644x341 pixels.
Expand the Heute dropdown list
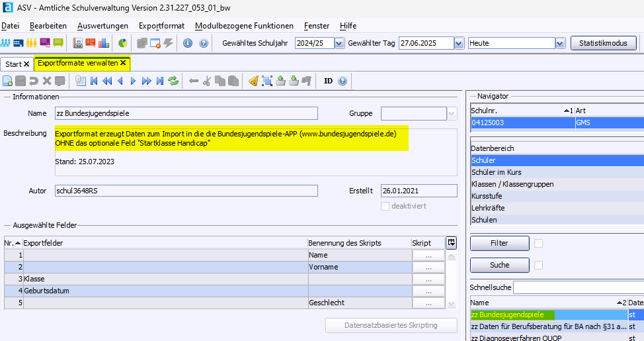560,43
